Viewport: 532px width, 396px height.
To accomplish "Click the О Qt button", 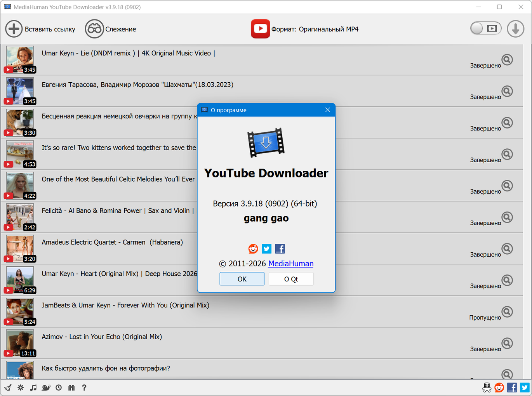I will click(x=291, y=279).
